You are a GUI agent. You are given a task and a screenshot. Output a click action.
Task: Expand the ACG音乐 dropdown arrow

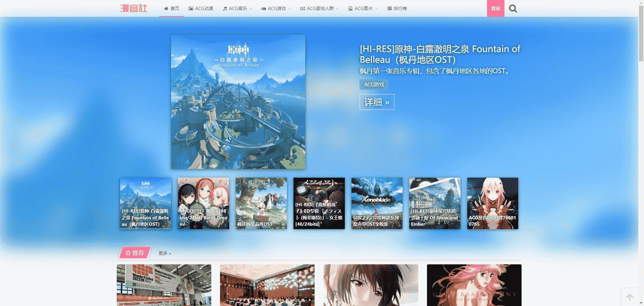click(x=251, y=9)
